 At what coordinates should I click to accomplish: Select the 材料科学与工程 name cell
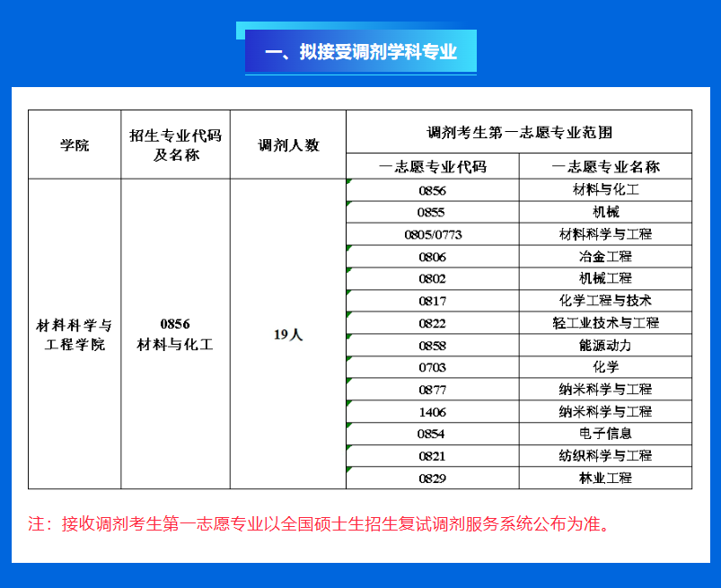click(605, 234)
